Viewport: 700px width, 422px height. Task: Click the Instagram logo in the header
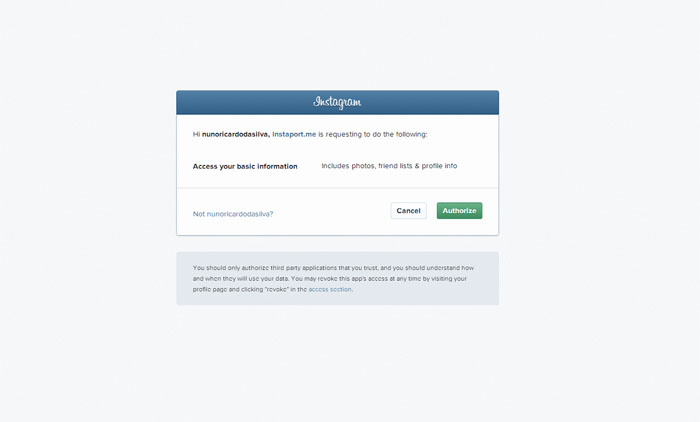[337, 102]
